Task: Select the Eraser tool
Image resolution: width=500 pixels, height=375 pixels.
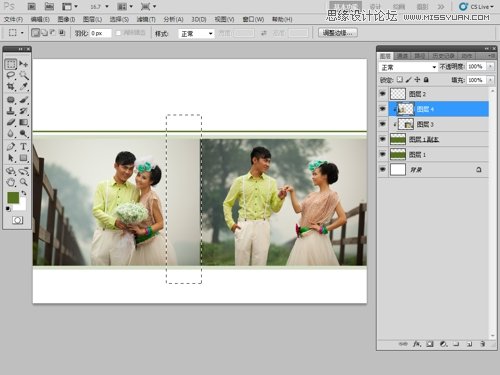Action: click(11, 122)
